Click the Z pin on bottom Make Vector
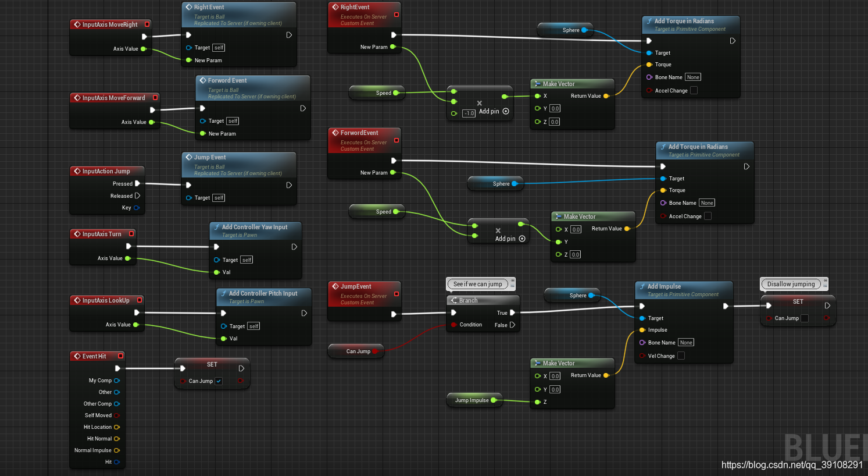This screenshot has height=476, width=868. [538, 402]
